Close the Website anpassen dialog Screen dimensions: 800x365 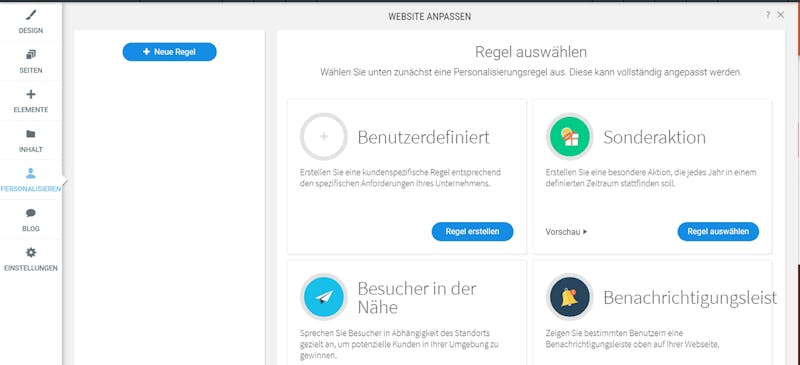point(781,15)
